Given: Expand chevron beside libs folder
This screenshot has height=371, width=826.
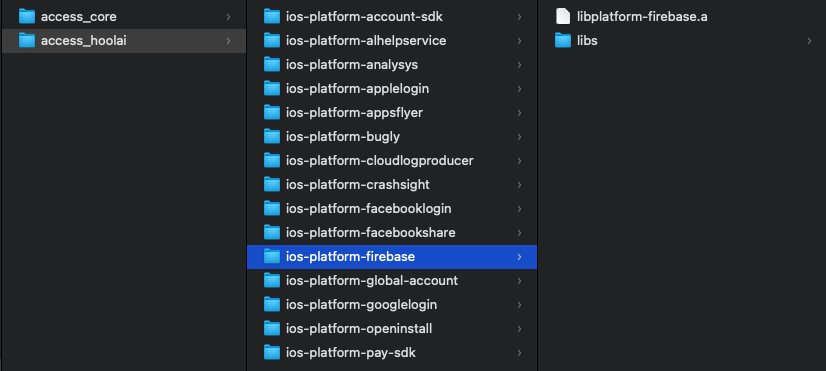Looking at the screenshot, I should [x=809, y=41].
